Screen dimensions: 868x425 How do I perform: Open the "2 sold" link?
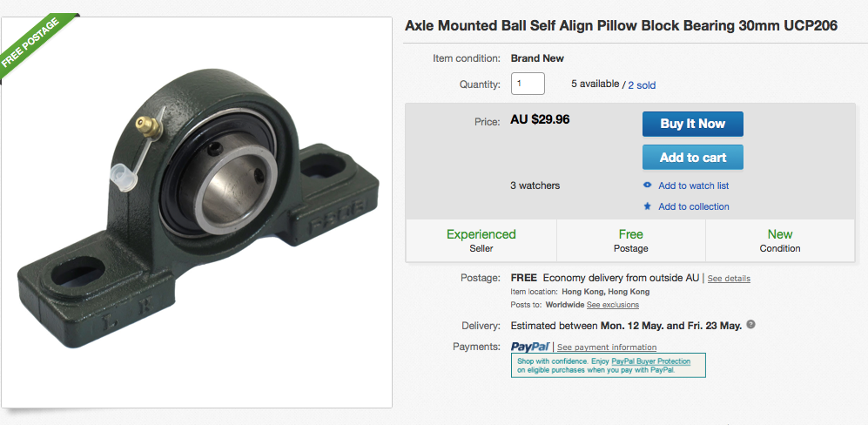tap(642, 85)
